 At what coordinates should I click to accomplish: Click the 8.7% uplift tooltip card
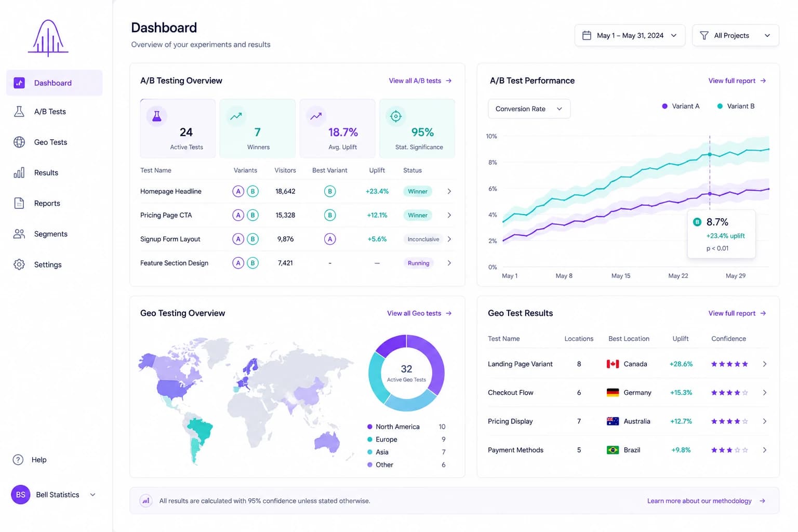pyautogui.click(x=721, y=234)
